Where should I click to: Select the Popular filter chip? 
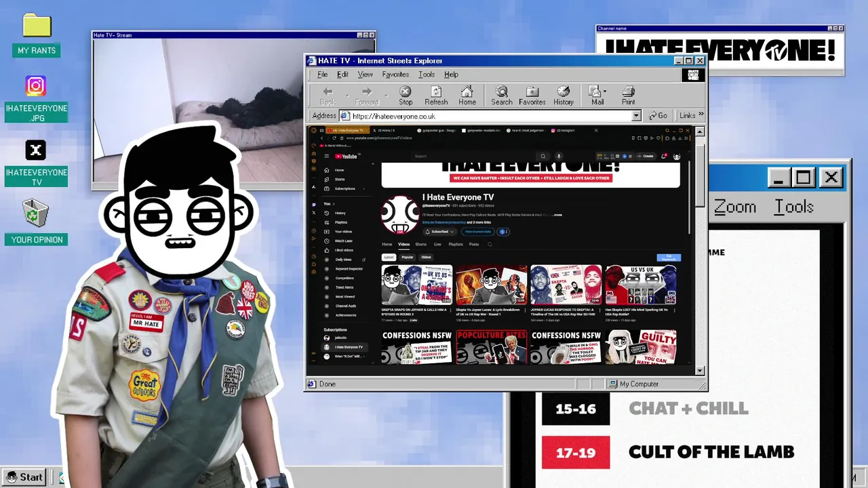click(407, 258)
